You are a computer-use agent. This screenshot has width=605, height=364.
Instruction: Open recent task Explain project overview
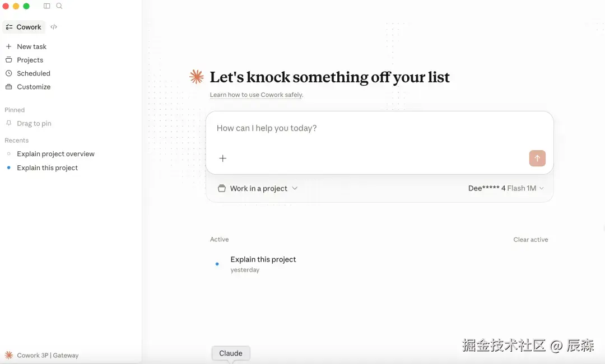(55, 154)
